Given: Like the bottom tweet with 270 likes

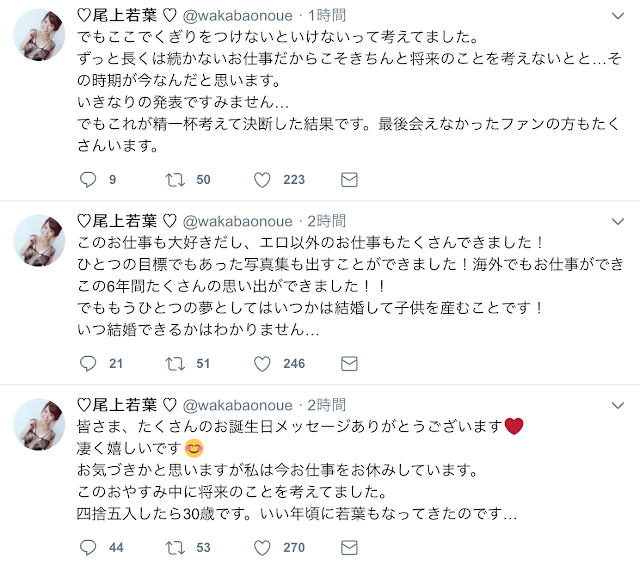Looking at the screenshot, I should [x=263, y=547].
